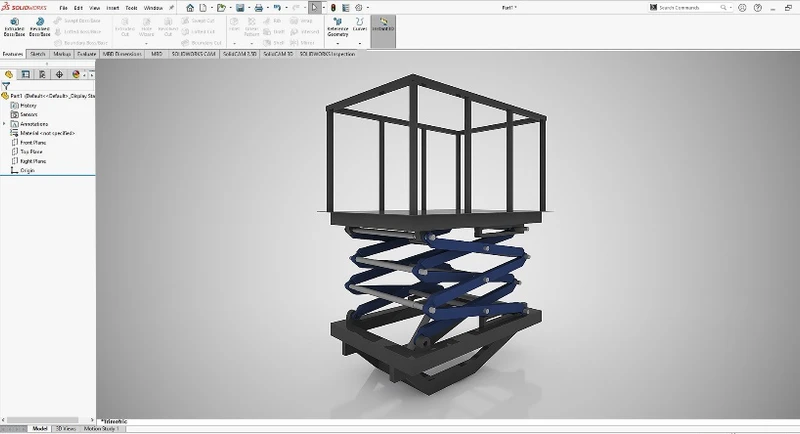
Task: Click the Home icon in the top toolbar
Action: [190, 8]
